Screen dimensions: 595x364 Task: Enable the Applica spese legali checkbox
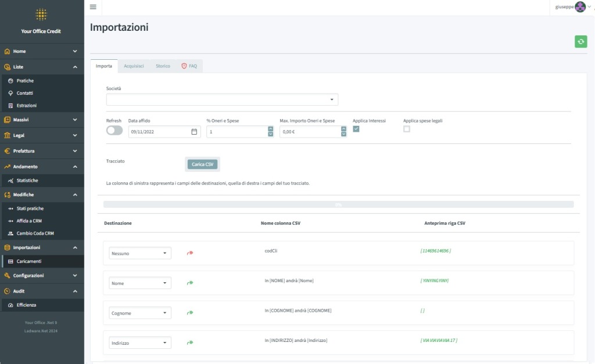coord(407,129)
